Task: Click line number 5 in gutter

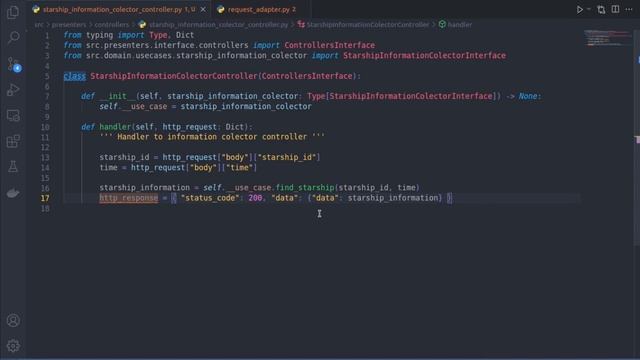Action: pyautogui.click(x=47, y=76)
